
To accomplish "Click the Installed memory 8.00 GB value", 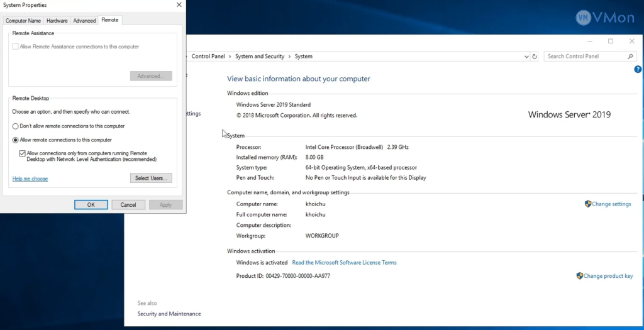I will [314, 157].
